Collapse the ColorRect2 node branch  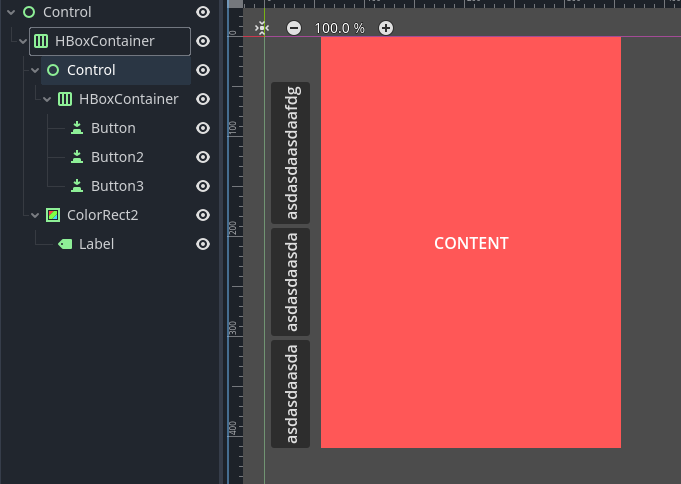(x=35, y=215)
